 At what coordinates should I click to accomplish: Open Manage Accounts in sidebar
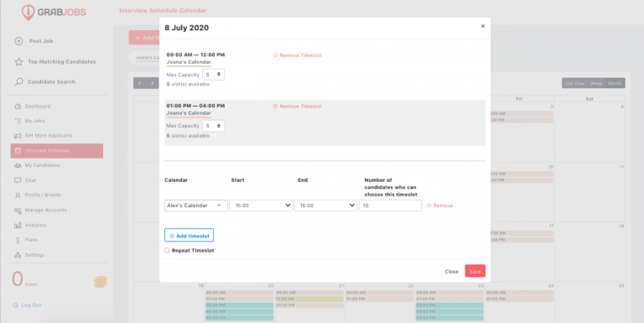point(45,210)
